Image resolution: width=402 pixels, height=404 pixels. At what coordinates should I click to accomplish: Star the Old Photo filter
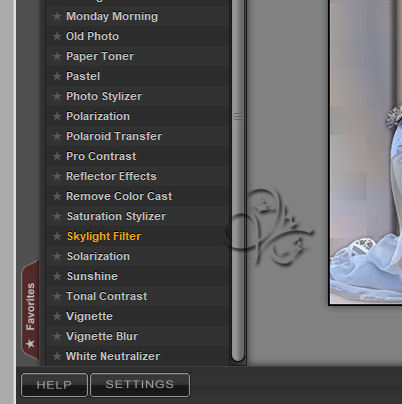pos(57,36)
